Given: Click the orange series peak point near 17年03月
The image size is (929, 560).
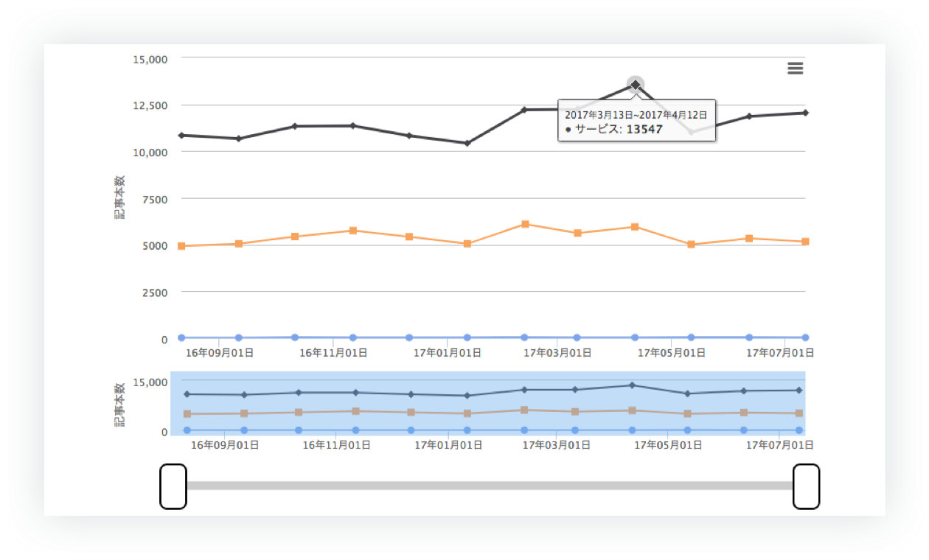Looking at the screenshot, I should point(525,224).
